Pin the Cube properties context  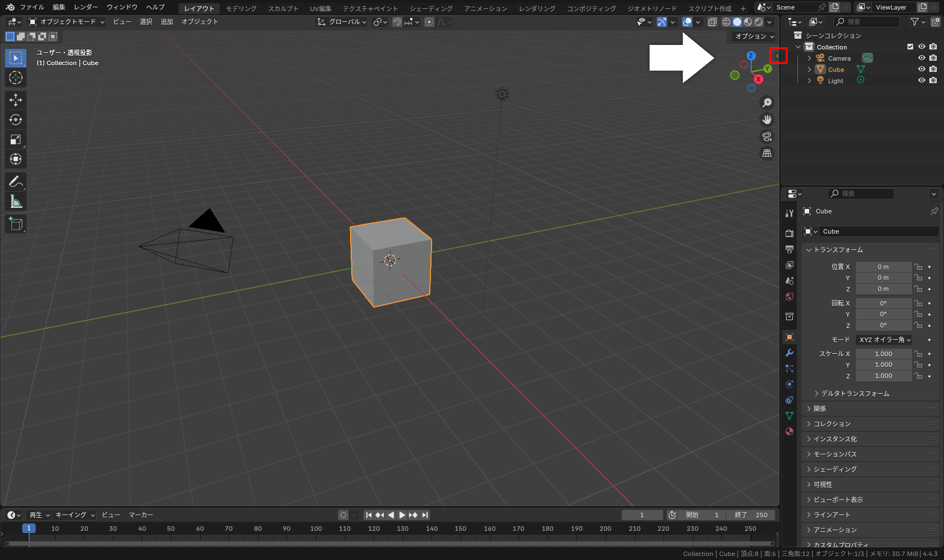pos(934,211)
